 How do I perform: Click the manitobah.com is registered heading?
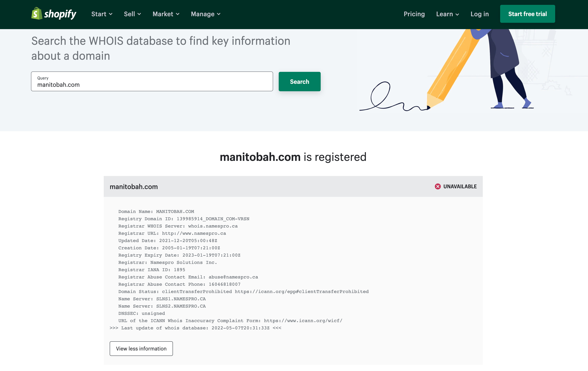(293, 157)
